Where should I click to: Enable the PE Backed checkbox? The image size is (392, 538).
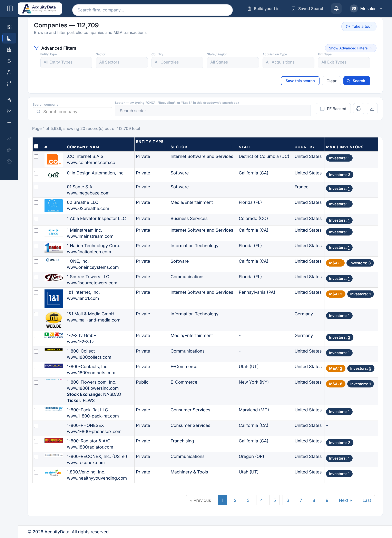[322, 109]
